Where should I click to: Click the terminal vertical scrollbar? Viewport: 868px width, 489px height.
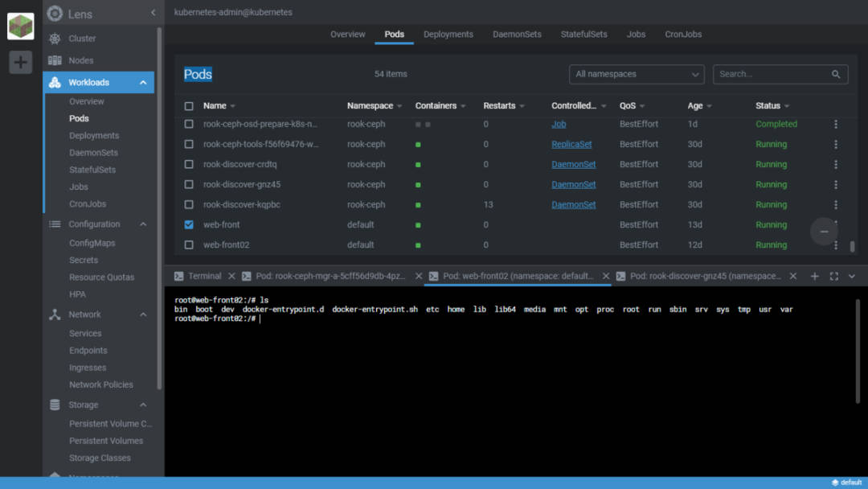[858, 351]
